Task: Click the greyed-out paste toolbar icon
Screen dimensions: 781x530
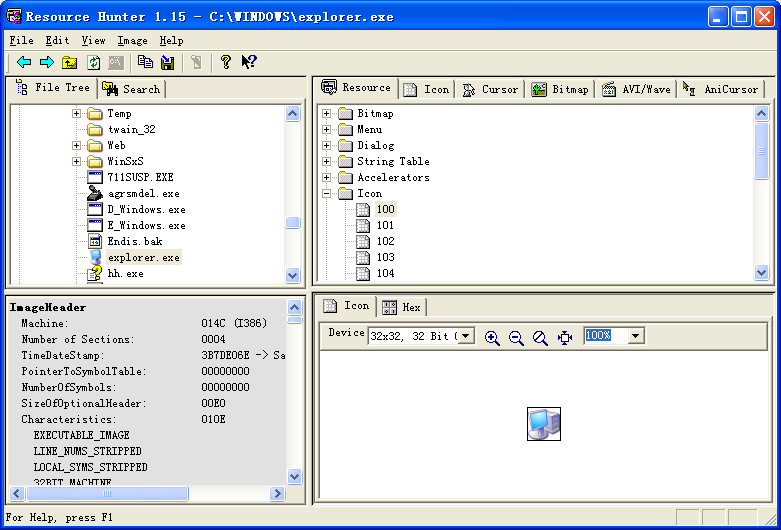Action: [x=196, y=62]
